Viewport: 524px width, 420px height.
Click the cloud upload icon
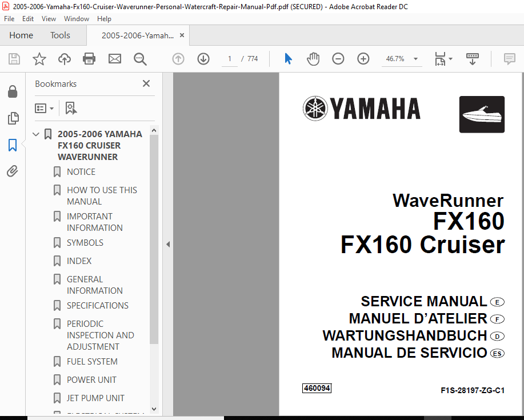coord(65,59)
